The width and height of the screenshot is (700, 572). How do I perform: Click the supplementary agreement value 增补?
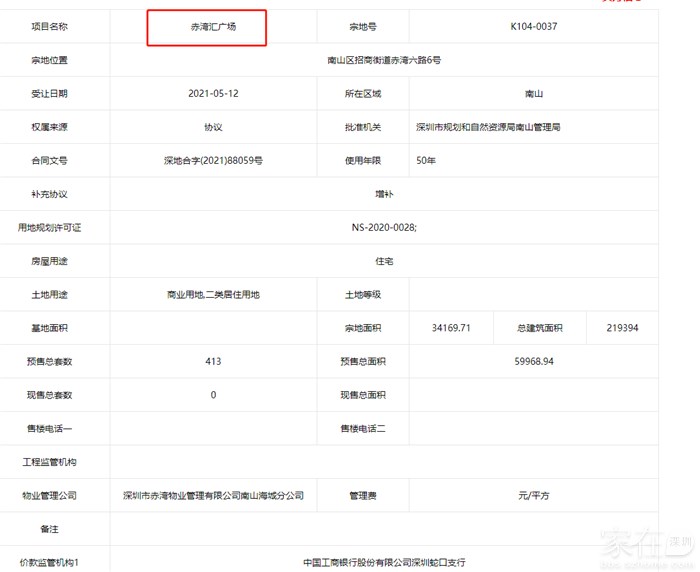(384, 194)
